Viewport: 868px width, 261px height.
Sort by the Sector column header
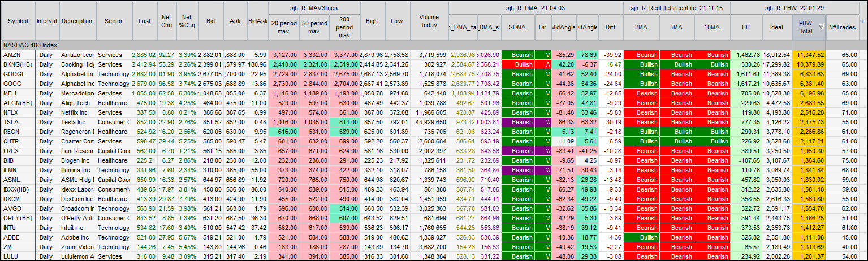114,21
